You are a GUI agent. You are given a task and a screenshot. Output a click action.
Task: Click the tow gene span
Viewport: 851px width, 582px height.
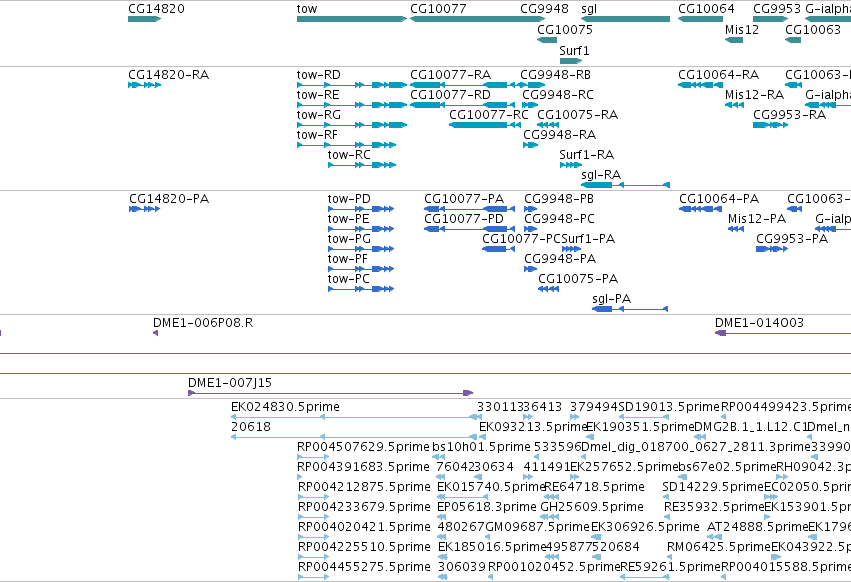pos(352,19)
